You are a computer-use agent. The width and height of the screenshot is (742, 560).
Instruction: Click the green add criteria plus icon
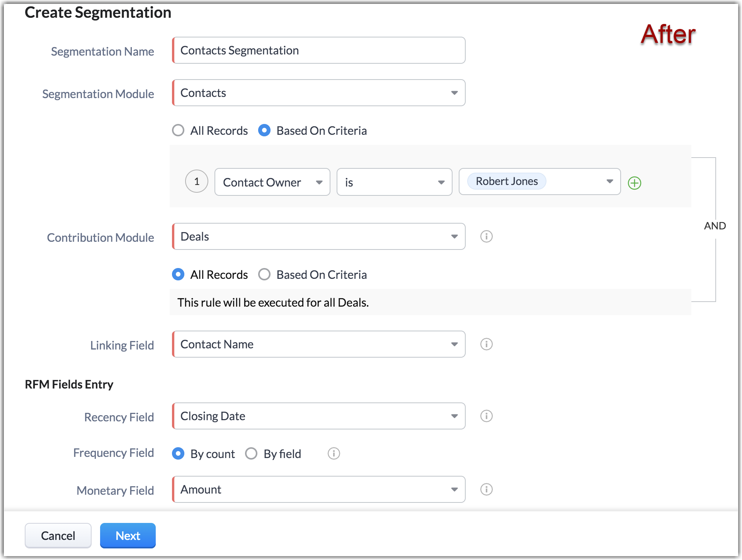coord(634,183)
